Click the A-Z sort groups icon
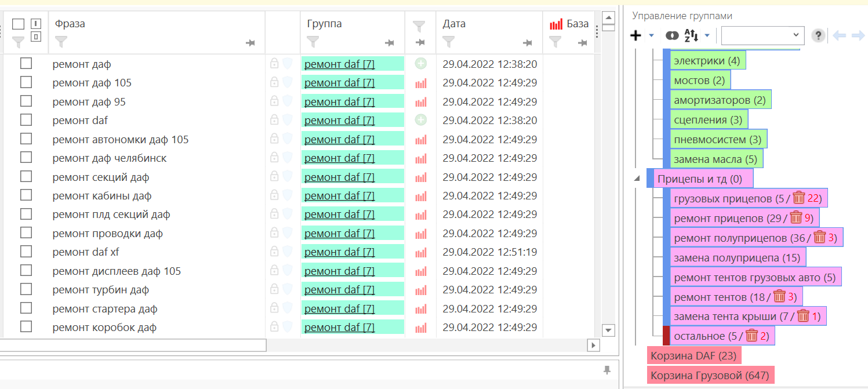Viewport: 868px width, 389px height. click(692, 35)
